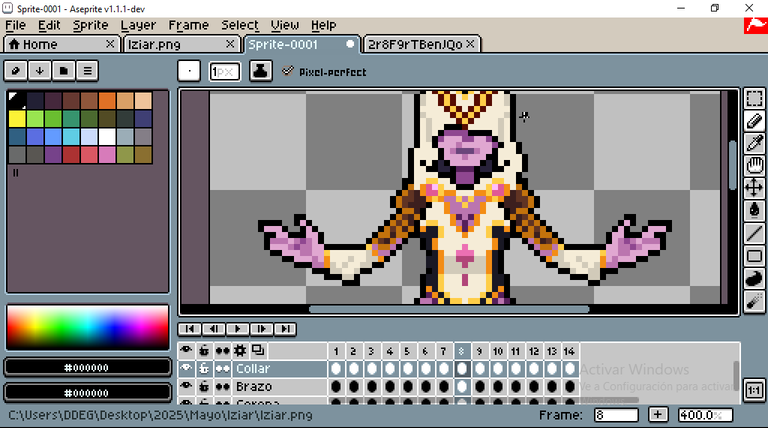Open the brush type selector

click(189, 71)
